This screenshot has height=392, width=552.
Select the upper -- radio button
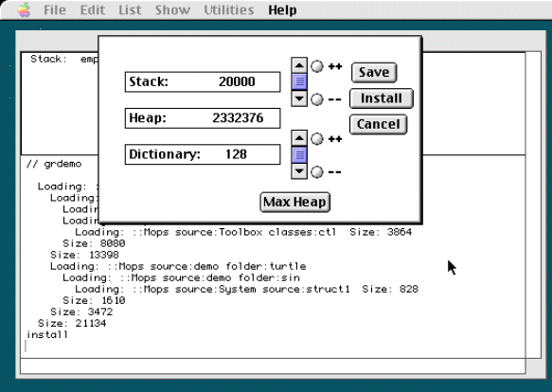click(x=317, y=99)
